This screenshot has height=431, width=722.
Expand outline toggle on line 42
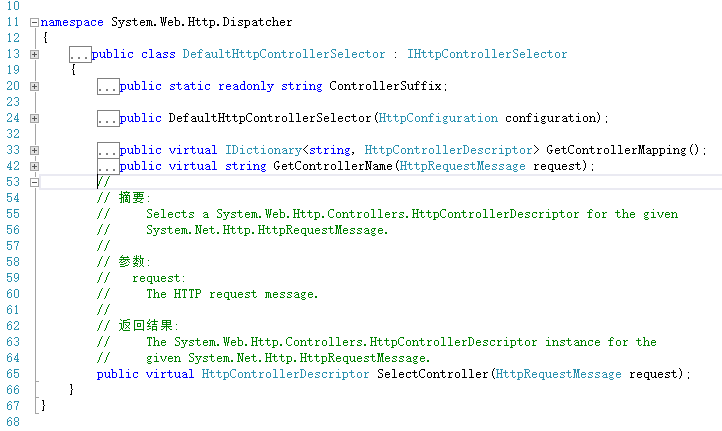(x=35, y=166)
